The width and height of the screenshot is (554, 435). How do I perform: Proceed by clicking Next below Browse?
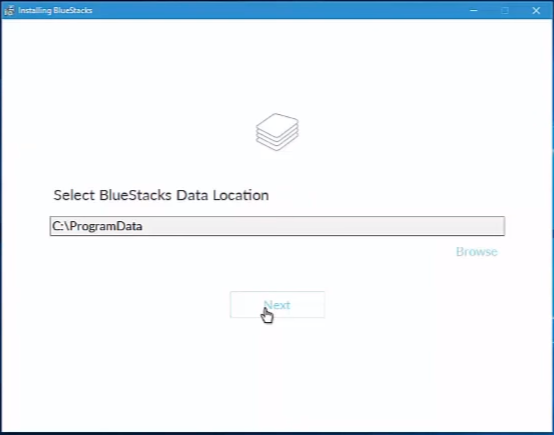click(277, 305)
